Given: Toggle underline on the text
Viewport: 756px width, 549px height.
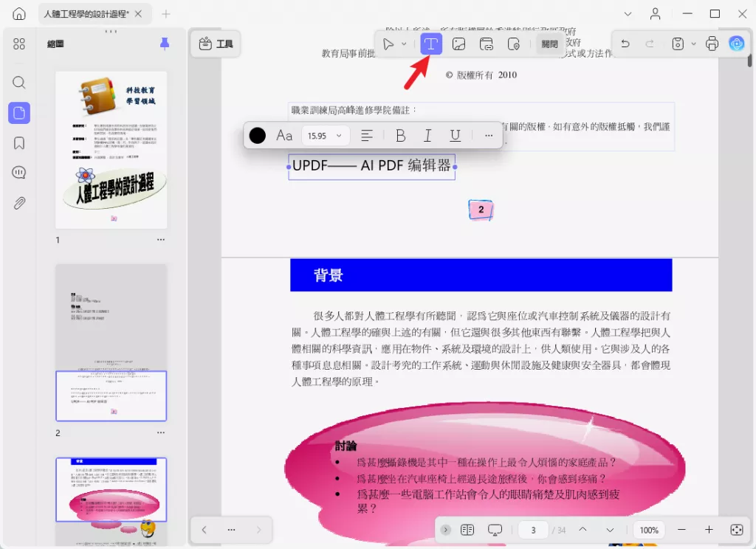Looking at the screenshot, I should (455, 135).
